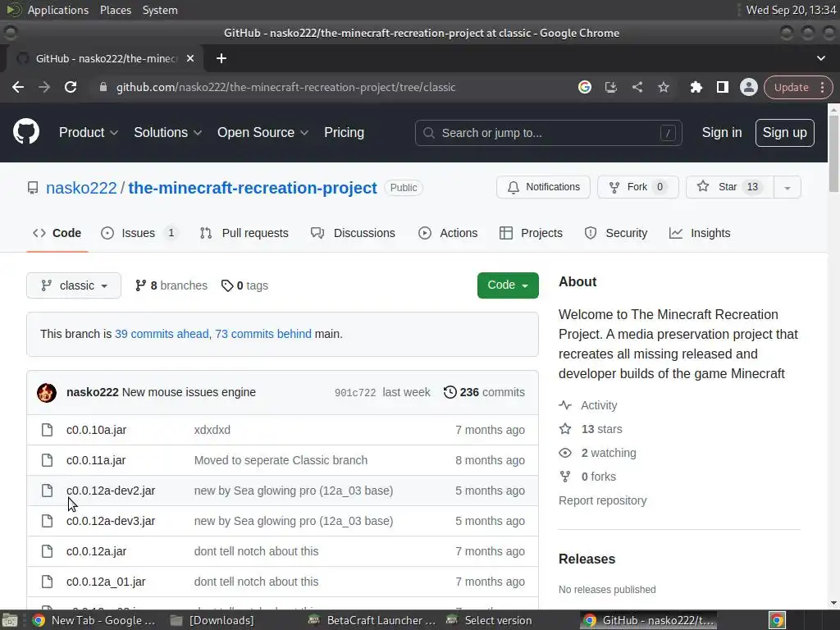Open the Chrome three-dot menu
840x630 pixels.
tap(822, 87)
